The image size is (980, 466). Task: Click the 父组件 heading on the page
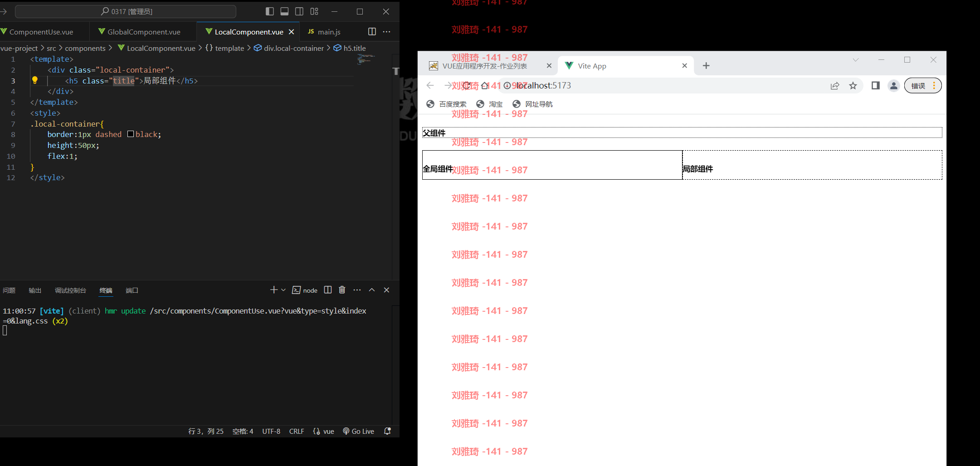[x=434, y=133]
